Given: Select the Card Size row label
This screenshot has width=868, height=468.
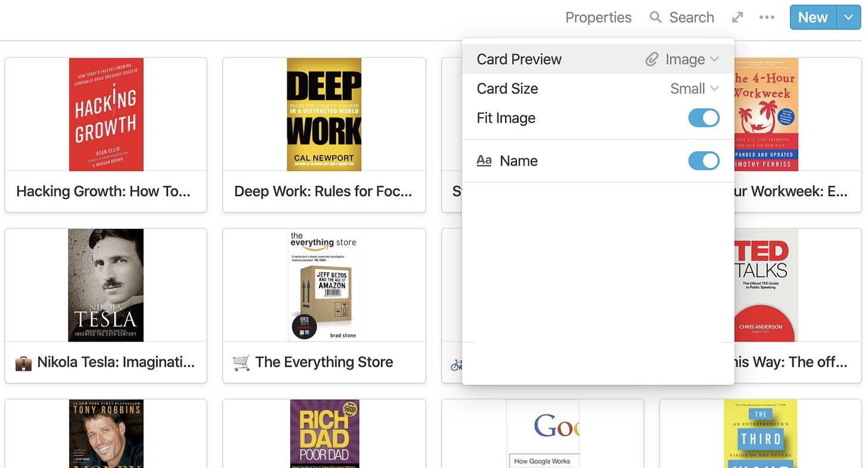Looking at the screenshot, I should point(507,89).
